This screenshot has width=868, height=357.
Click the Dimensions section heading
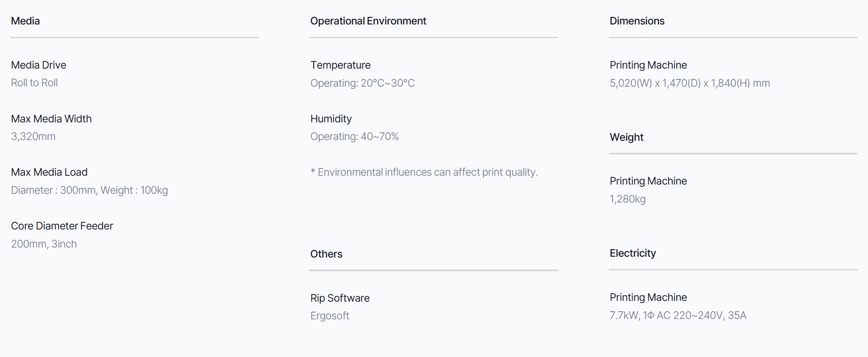637,21
